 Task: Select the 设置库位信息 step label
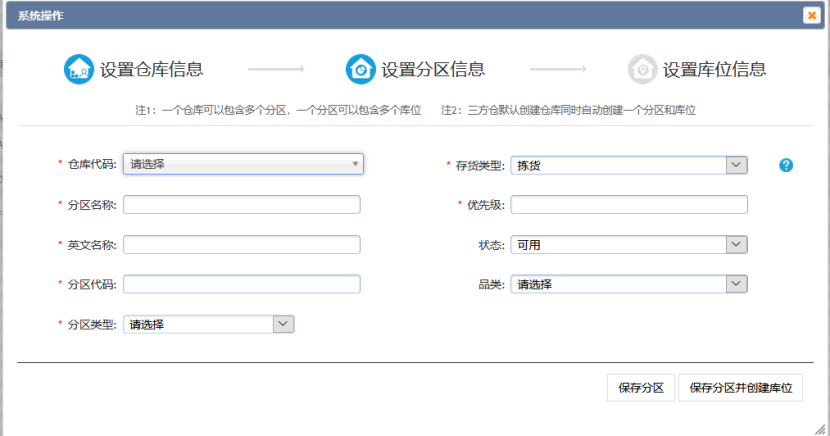click(x=715, y=70)
